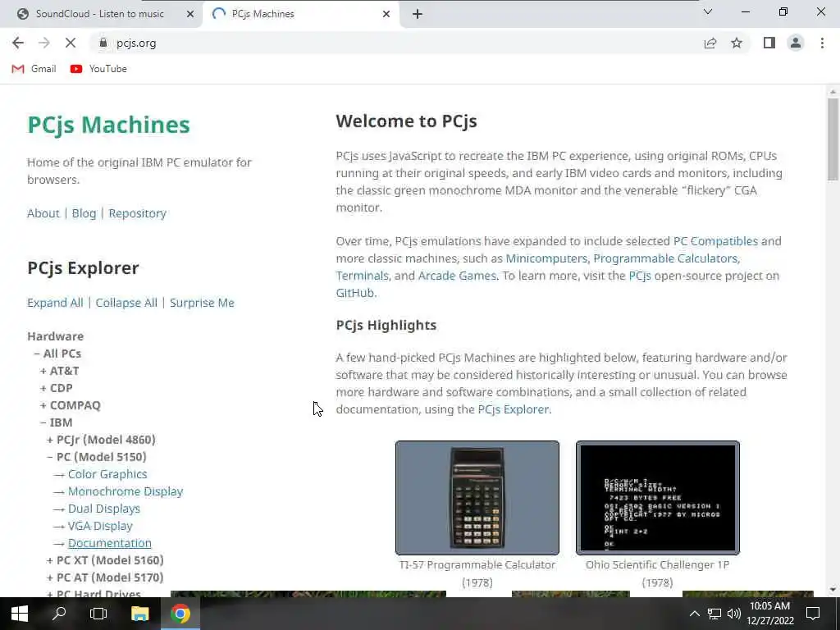This screenshot has height=630, width=840.
Task: Click the pcjs.org address bar
Action: (x=396, y=43)
